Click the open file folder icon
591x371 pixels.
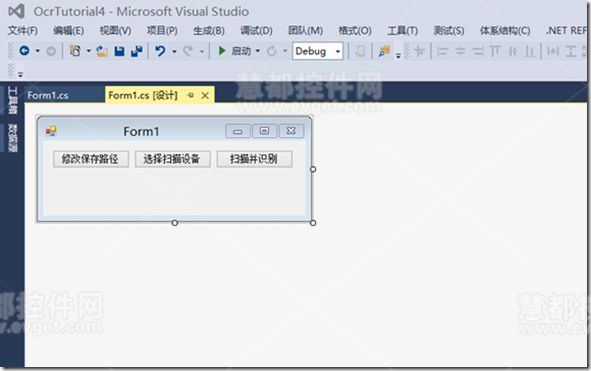tap(101, 51)
